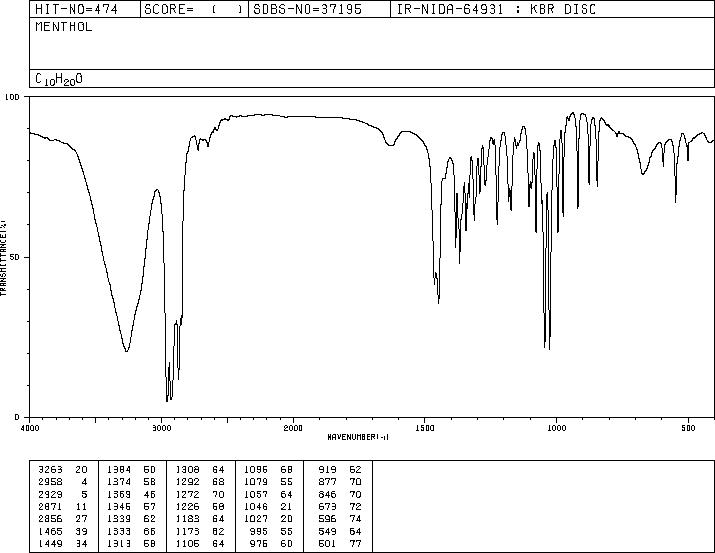715x553 pixels.
Task: Select peak value 549 in the table
Action: tap(327, 532)
